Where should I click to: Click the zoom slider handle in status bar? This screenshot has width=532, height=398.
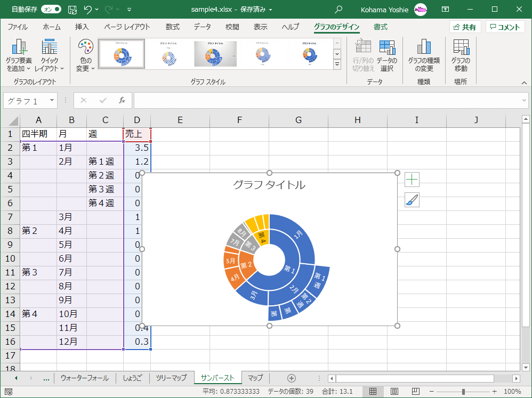pos(464,392)
